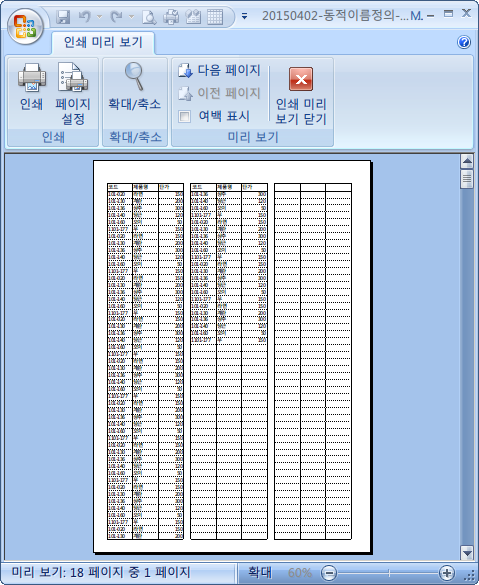The width and height of the screenshot is (479, 585).
Task: Click the grid table icon in quick access toolbar
Action: tap(215, 17)
